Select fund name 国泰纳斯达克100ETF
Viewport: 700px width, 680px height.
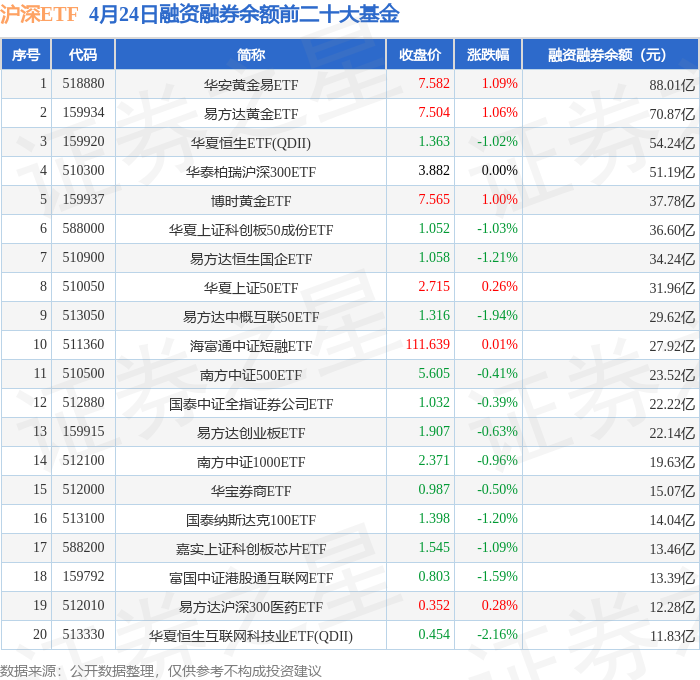[x=251, y=520]
